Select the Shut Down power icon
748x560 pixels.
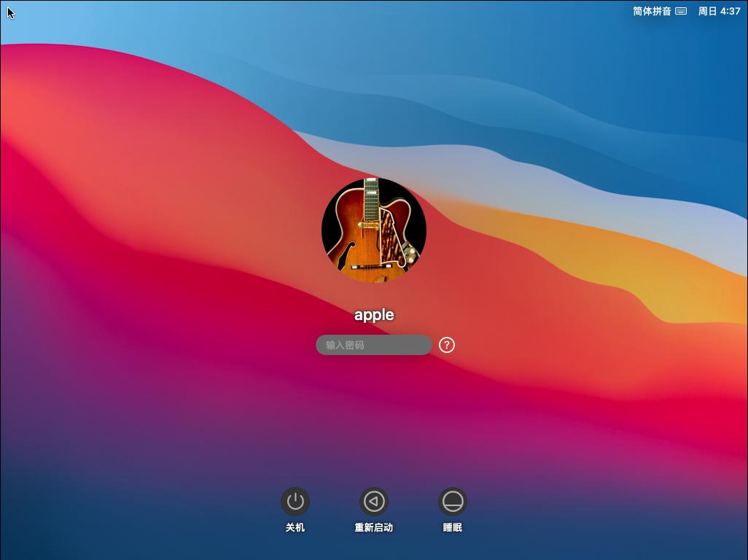click(x=295, y=501)
